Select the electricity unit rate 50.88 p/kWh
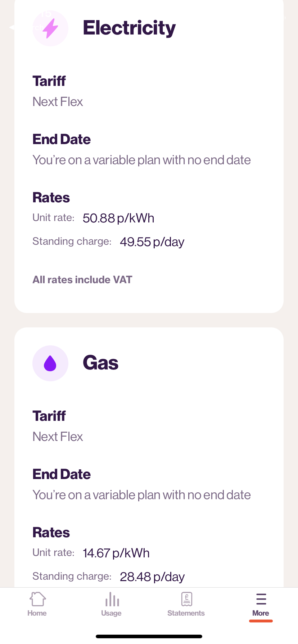Viewport: 298px width, 644px height. click(118, 218)
